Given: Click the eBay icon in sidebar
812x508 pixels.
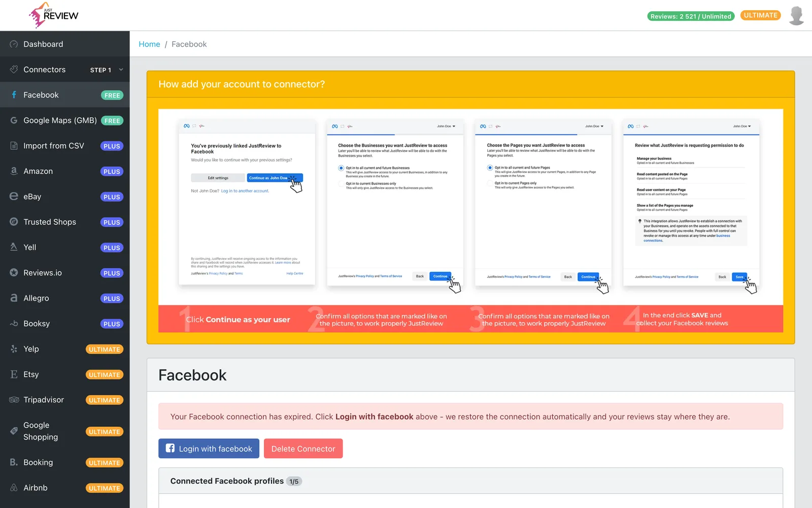Looking at the screenshot, I should click(14, 197).
